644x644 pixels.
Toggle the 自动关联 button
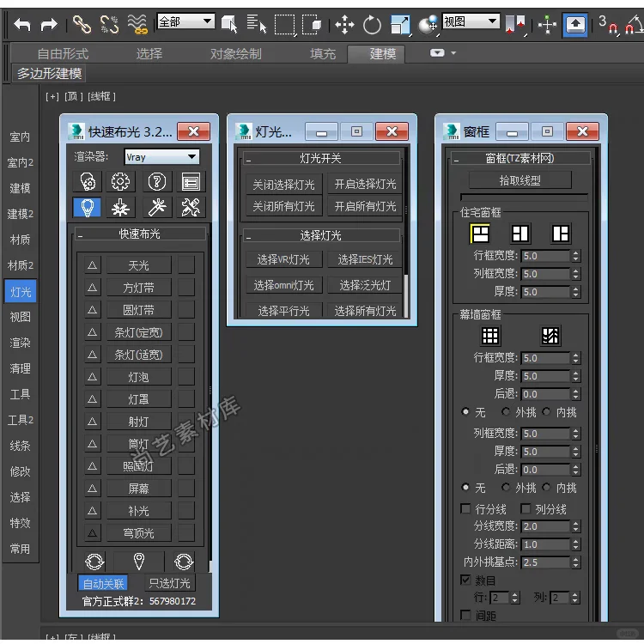103,583
